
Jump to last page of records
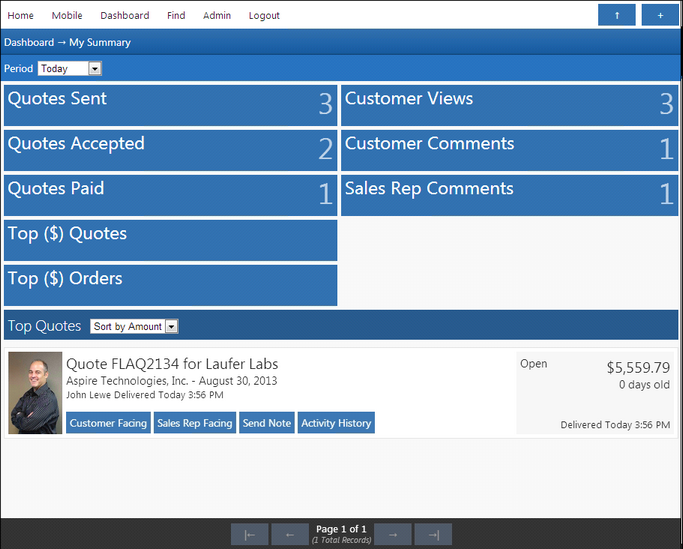[433, 535]
